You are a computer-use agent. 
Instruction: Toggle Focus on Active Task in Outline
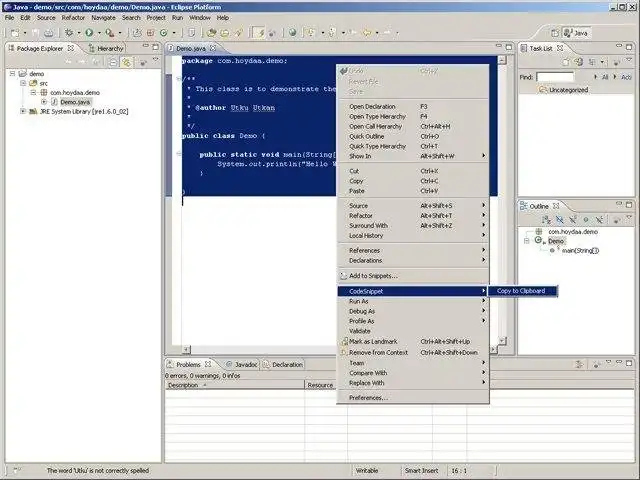click(x=616, y=220)
